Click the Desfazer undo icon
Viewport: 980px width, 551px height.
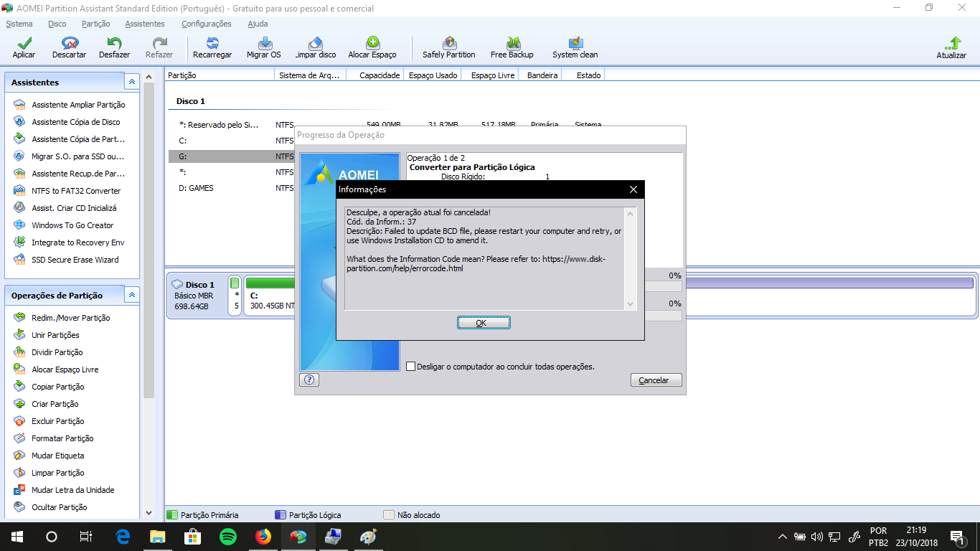click(114, 48)
